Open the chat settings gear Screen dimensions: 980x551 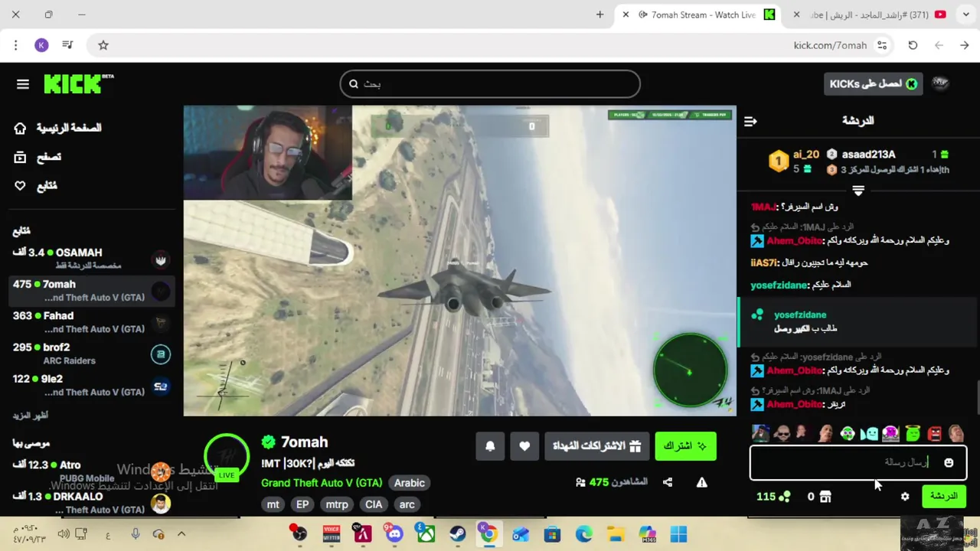[x=905, y=497]
